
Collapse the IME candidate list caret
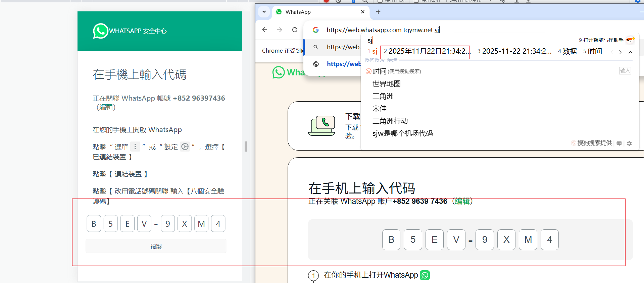631,52
